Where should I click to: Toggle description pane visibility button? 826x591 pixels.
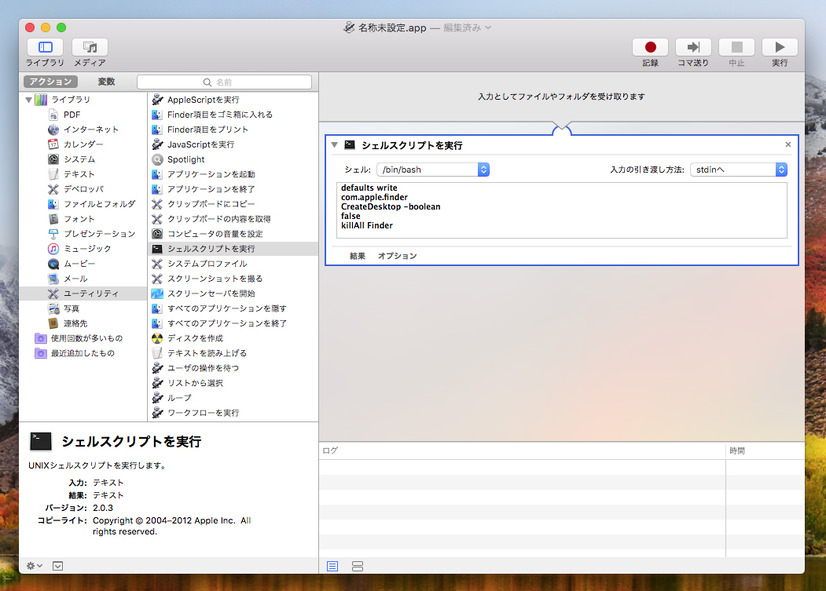pos(58,566)
